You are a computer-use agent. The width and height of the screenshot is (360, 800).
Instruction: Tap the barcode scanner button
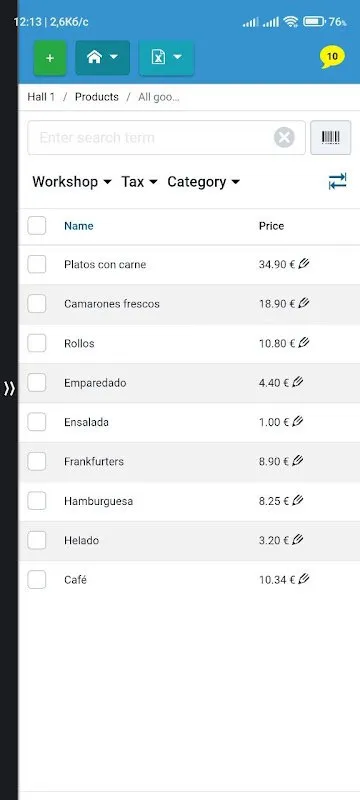[330, 137]
